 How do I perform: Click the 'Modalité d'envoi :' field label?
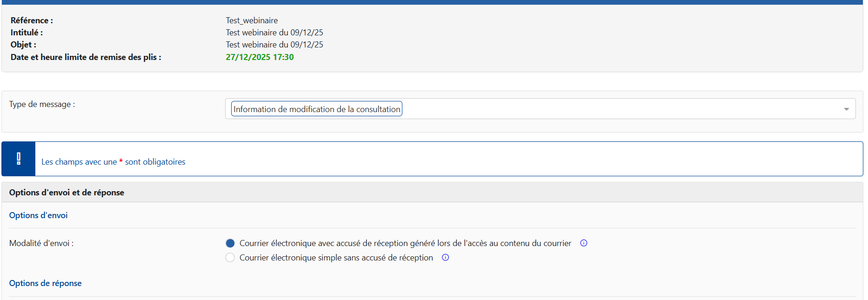[x=41, y=243]
